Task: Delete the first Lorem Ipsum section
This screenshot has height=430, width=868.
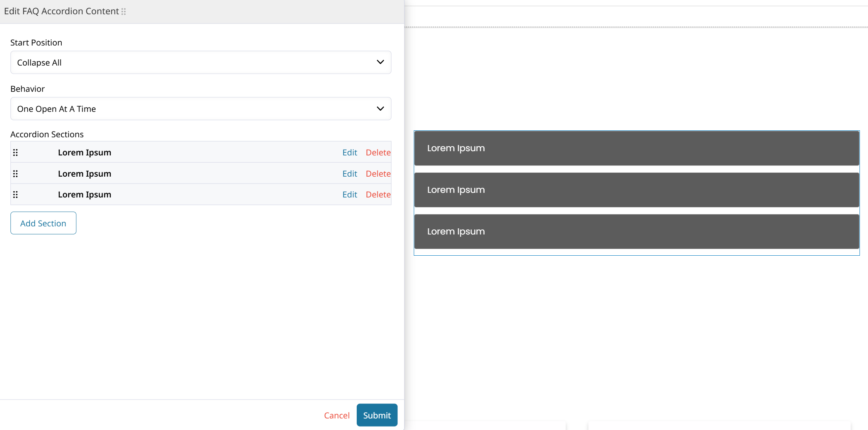Action: click(x=378, y=153)
